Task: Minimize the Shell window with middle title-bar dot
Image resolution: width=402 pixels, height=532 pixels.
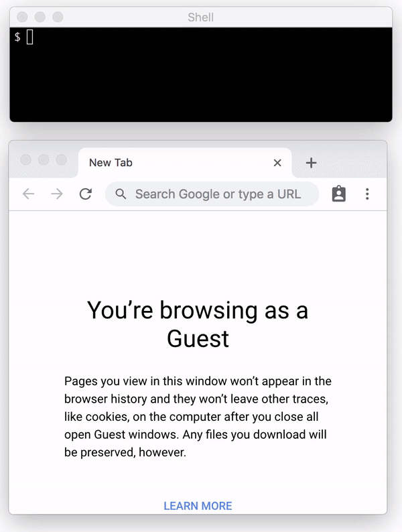Action: 40,17
